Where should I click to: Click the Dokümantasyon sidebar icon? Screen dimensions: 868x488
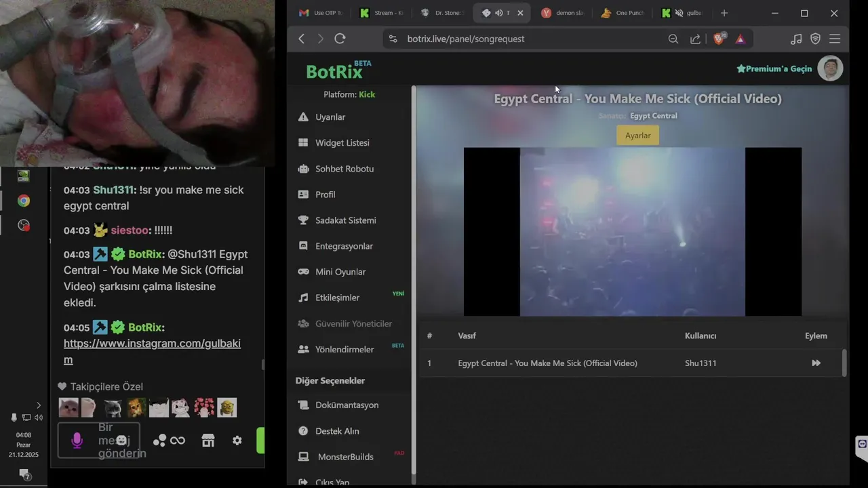point(303,405)
